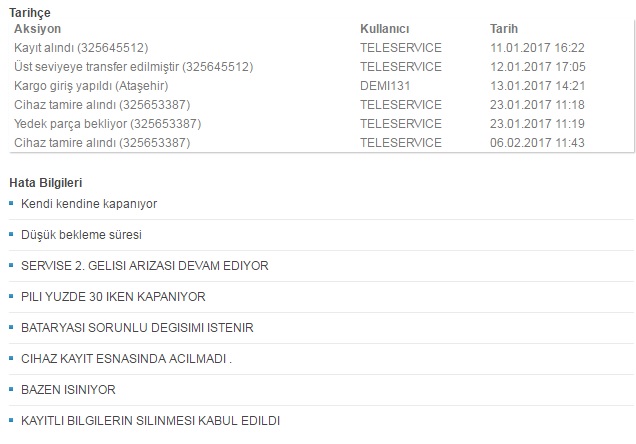636x444 pixels.
Task: Select the Yedek parça bekliyor row
Action: [x=321, y=124]
